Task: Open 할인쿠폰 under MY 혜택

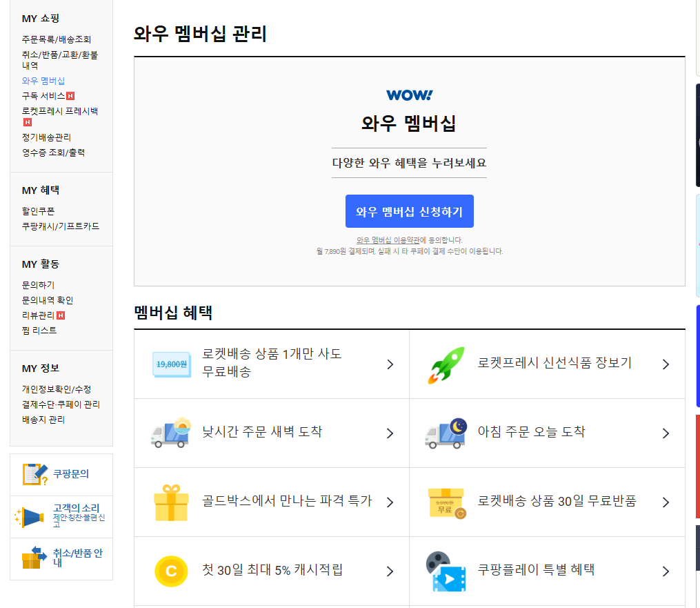Action: pyautogui.click(x=39, y=211)
